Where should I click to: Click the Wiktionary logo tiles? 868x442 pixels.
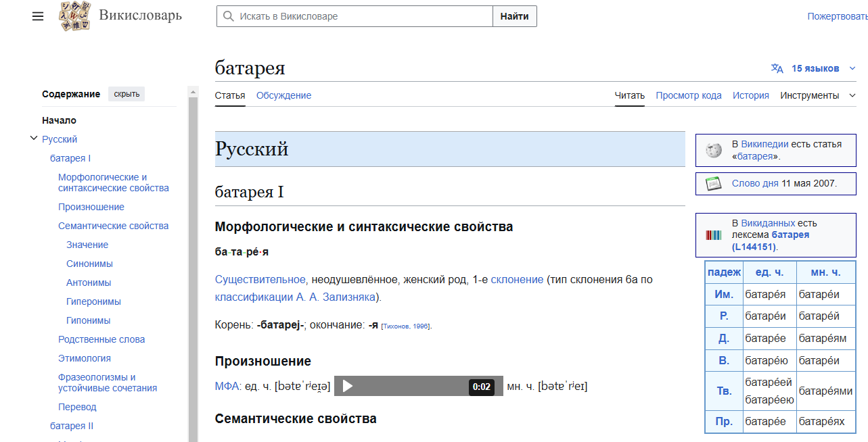point(74,16)
